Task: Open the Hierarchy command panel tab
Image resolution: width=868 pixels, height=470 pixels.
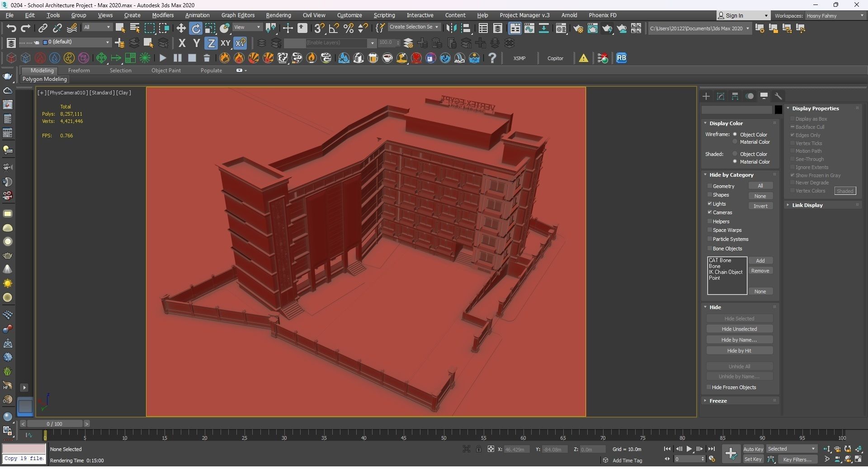Action: click(735, 96)
